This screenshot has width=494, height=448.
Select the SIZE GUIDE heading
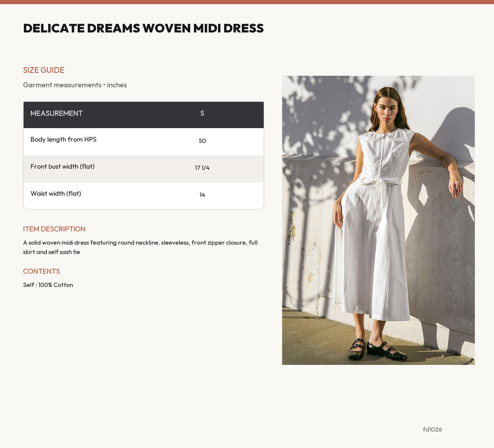pyautogui.click(x=44, y=70)
